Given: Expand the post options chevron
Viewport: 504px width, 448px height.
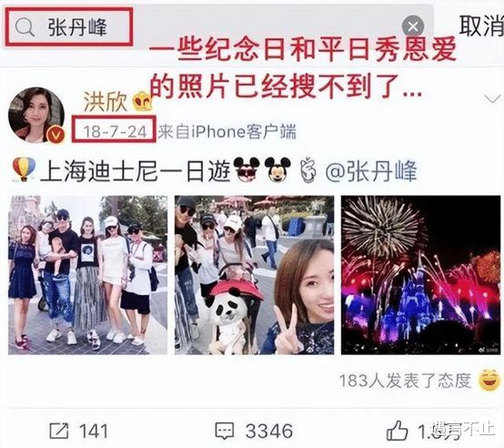Looking at the screenshot, I should tap(492, 99).
